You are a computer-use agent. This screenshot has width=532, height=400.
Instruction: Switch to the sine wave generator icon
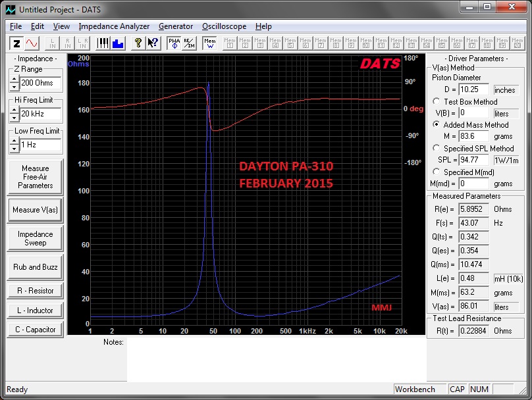click(x=32, y=43)
